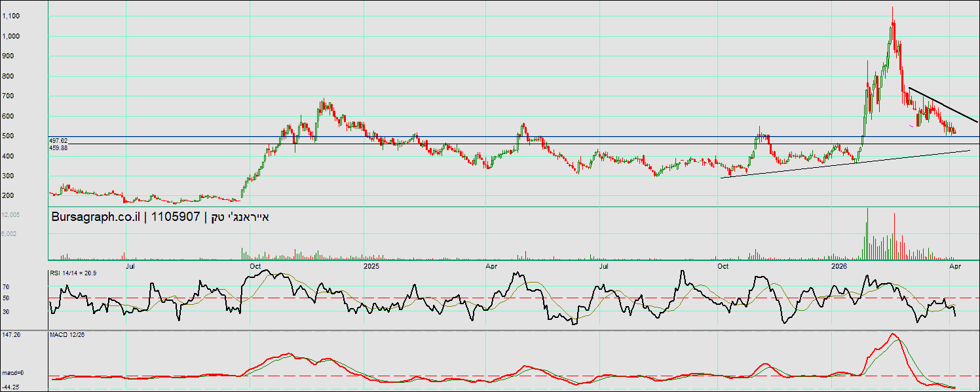
Task: Click the 2026 date label on time axis
Action: pyautogui.click(x=839, y=266)
